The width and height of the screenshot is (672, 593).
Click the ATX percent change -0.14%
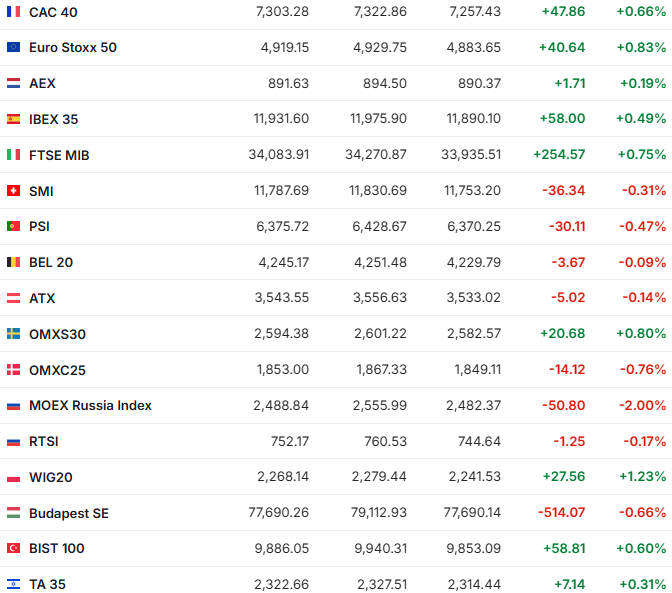coord(644,298)
